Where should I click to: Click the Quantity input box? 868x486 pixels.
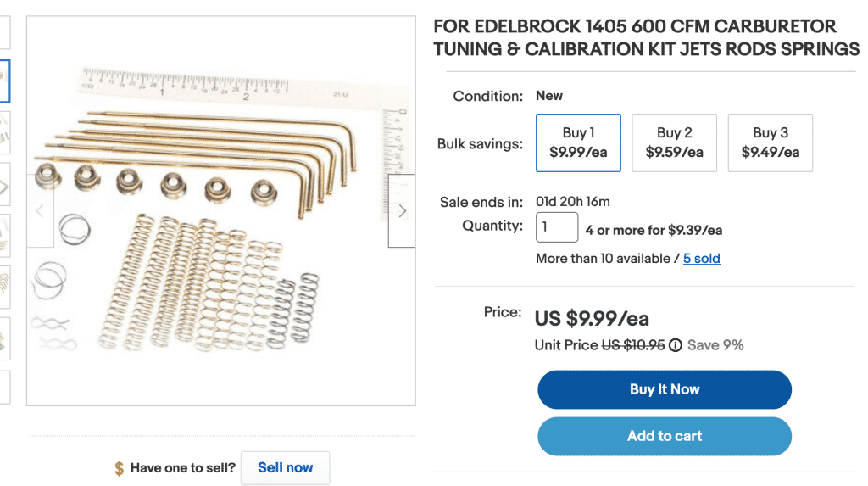(557, 227)
